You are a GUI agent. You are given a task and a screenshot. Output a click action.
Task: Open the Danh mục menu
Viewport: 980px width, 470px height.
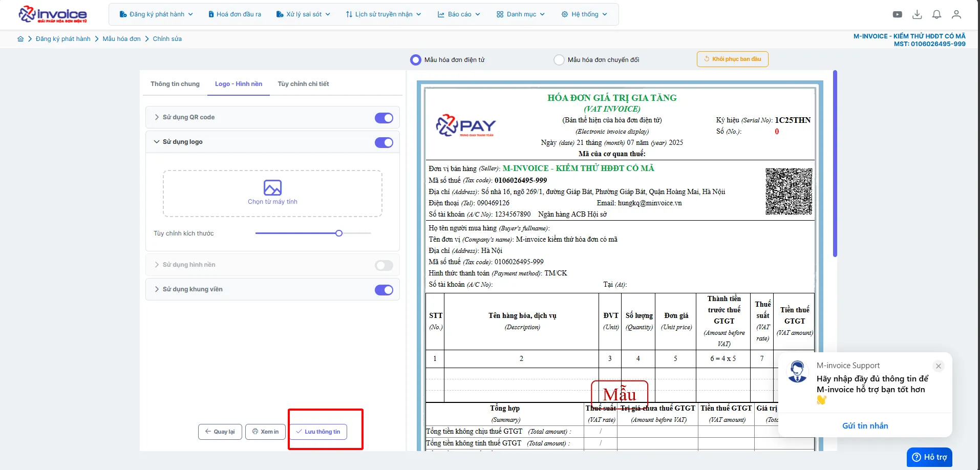click(521, 14)
